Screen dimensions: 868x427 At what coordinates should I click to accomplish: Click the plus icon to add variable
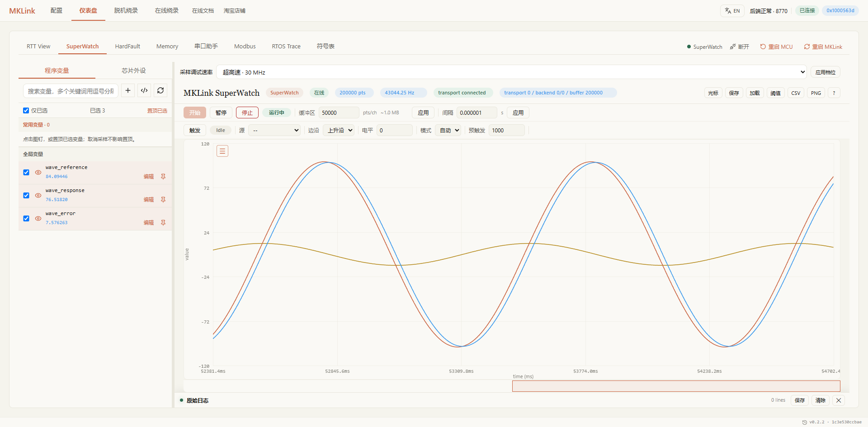(128, 91)
